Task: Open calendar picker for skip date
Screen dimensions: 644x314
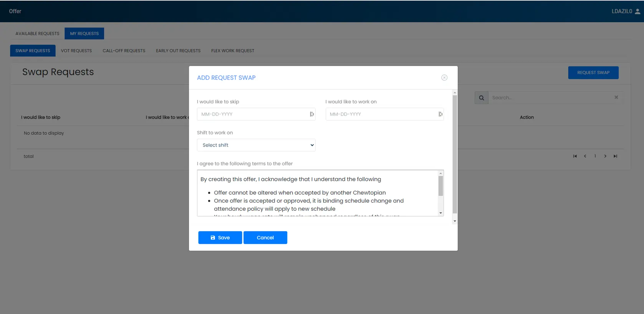Action: click(312, 114)
